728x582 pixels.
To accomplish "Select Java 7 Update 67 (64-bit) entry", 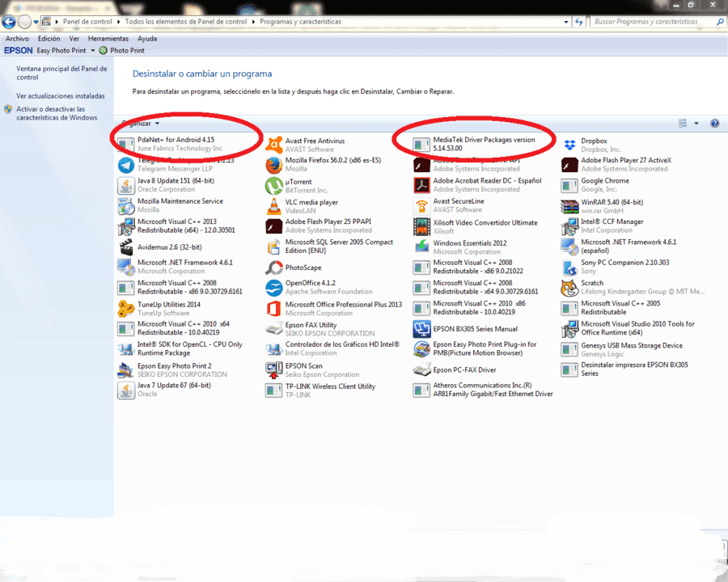I will coord(164,390).
